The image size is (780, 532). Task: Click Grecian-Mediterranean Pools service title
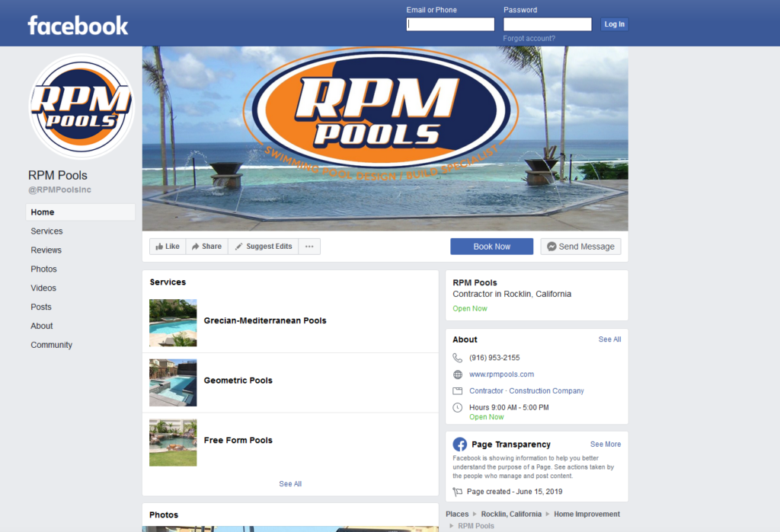(265, 320)
